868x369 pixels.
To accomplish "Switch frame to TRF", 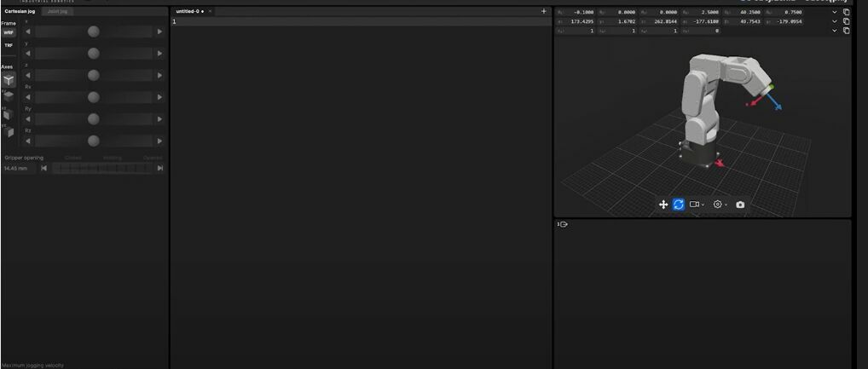I will 9,45.
